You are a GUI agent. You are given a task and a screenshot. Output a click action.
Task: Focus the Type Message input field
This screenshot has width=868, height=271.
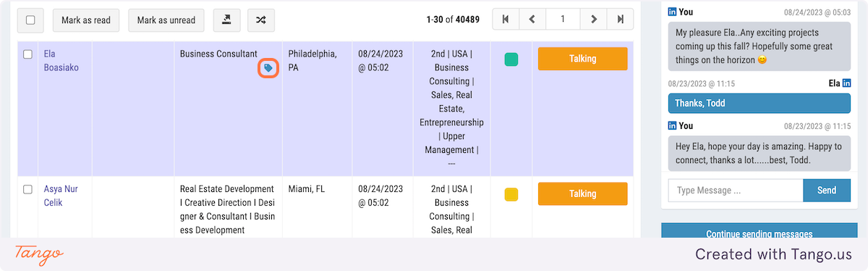click(736, 191)
